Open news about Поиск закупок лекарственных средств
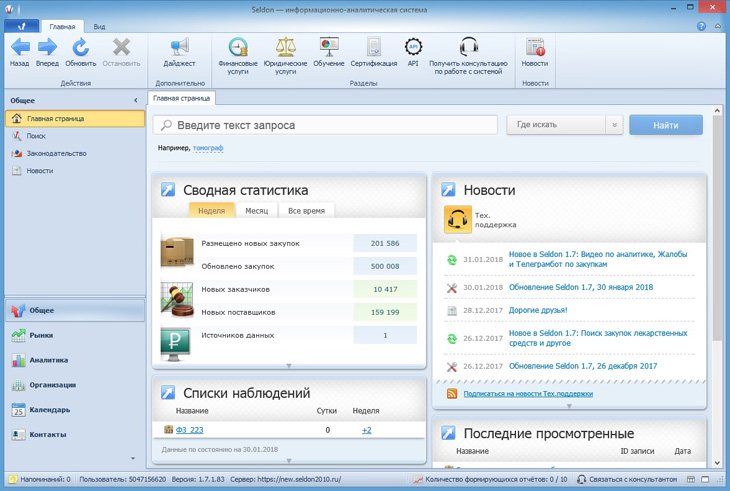 tap(598, 338)
